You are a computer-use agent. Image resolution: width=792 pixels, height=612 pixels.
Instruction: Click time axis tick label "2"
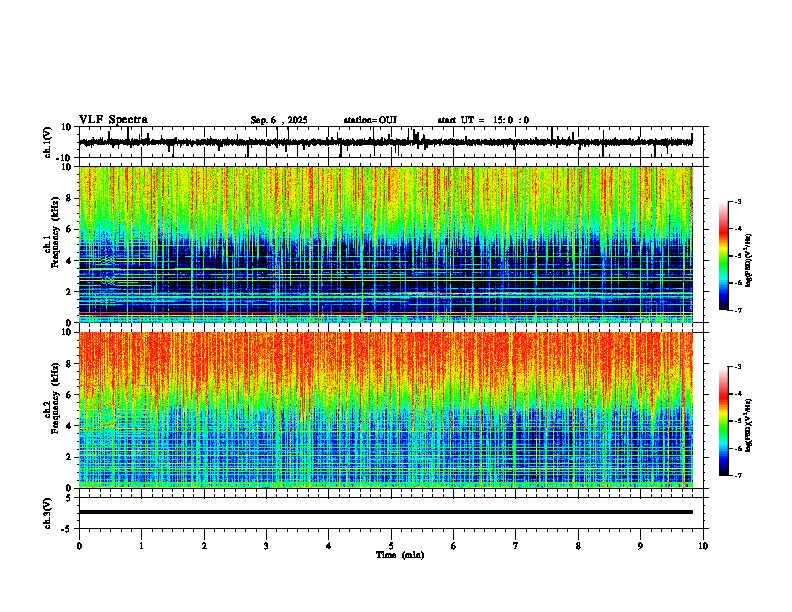[x=204, y=546]
